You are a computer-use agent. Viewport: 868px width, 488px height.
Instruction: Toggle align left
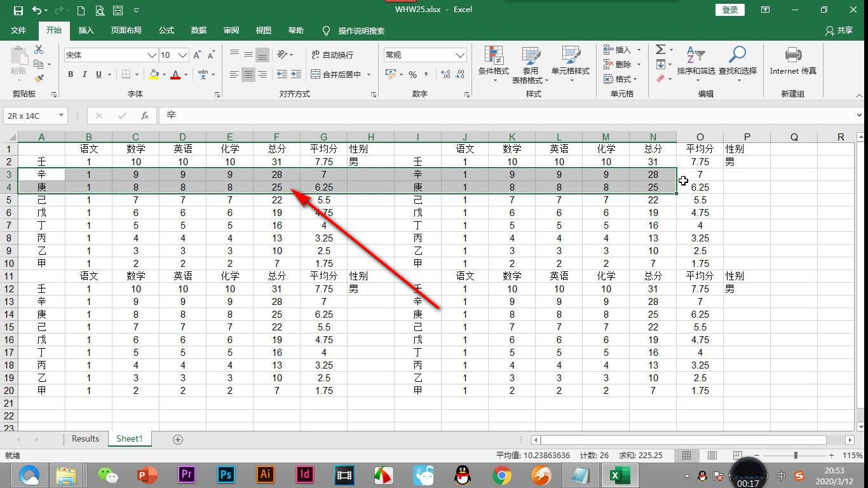tap(234, 75)
